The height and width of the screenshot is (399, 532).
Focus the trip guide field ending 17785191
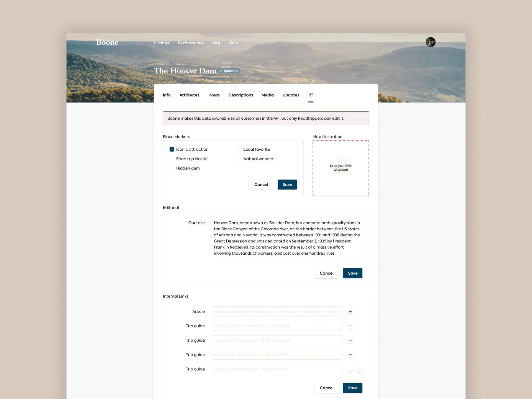tap(277, 369)
